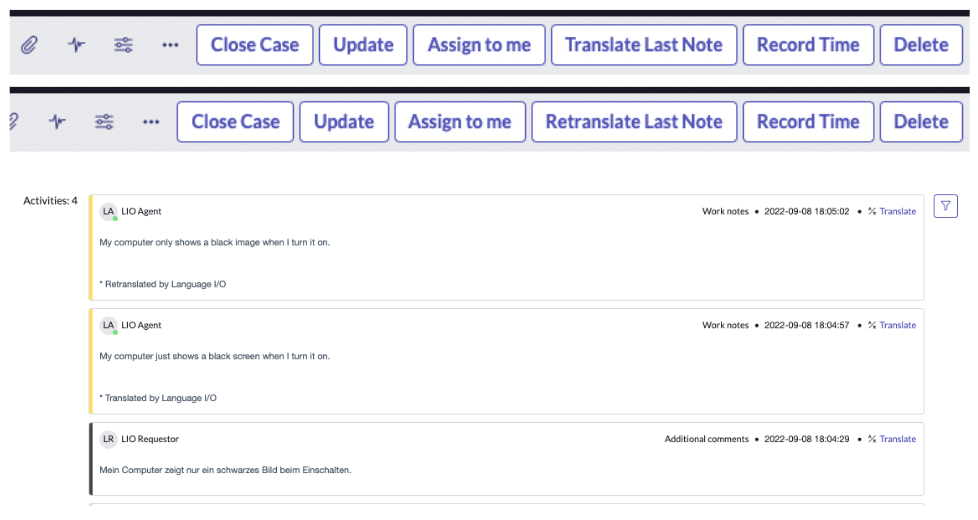Hit Delete in the top toolbar
This screenshot has height=520, width=978.
click(921, 45)
